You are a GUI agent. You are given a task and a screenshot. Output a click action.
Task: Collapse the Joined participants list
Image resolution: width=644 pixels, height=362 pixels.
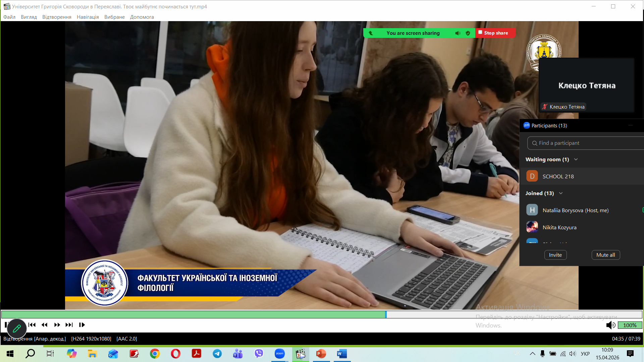[561, 193]
